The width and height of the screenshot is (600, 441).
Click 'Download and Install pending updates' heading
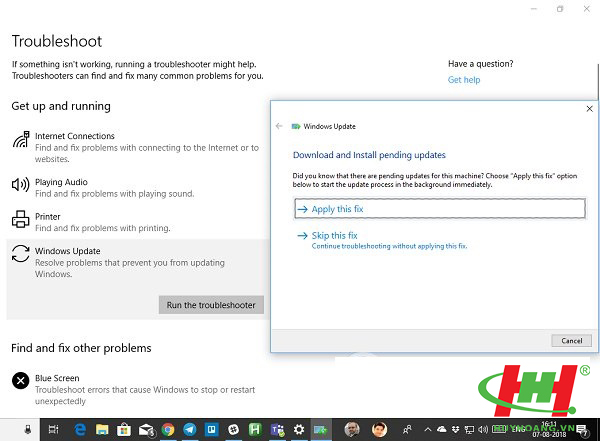pos(369,155)
